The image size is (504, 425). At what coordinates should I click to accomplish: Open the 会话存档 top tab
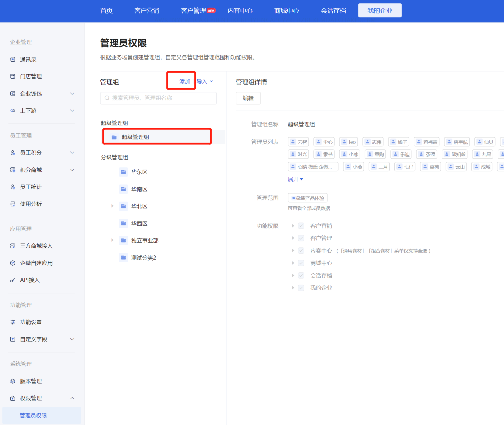(333, 11)
